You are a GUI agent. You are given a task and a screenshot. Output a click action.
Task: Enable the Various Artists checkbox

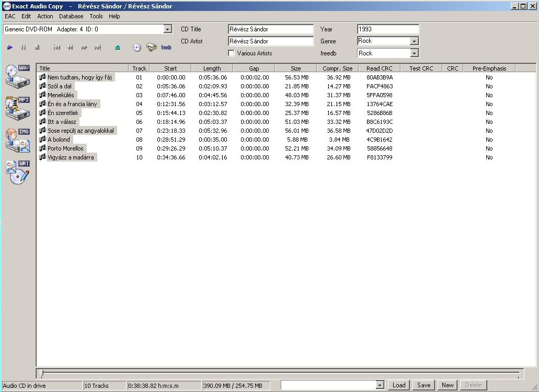coord(232,53)
